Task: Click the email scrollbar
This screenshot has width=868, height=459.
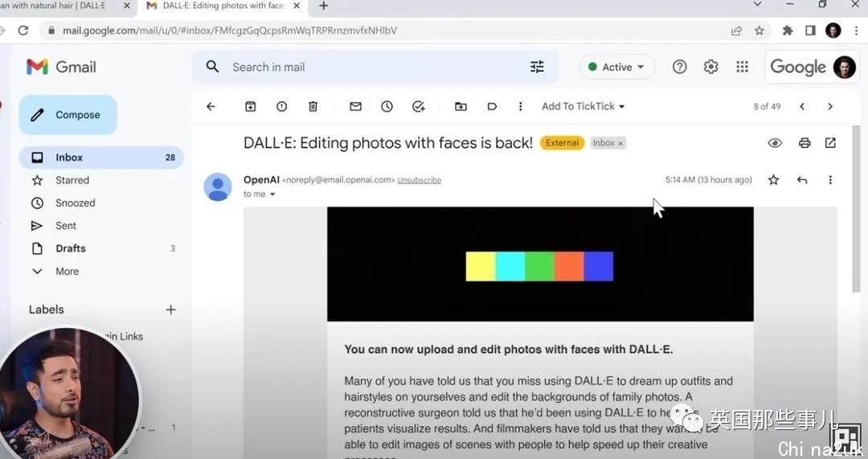Action: pyautogui.click(x=856, y=211)
